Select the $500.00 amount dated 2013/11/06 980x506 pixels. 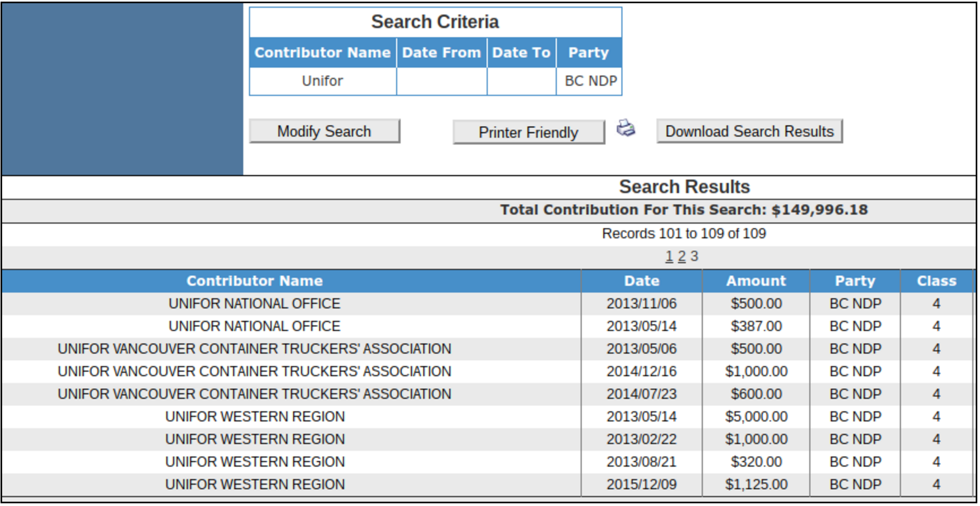(756, 304)
